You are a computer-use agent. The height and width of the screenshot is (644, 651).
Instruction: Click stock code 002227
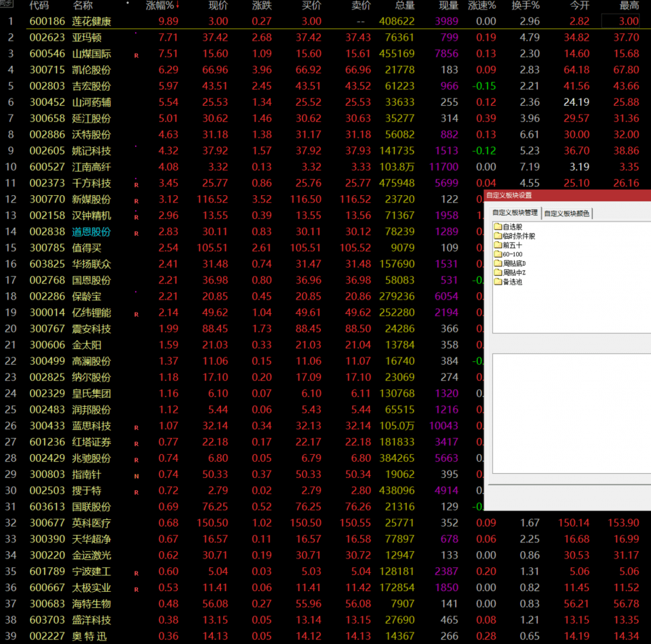(x=47, y=636)
